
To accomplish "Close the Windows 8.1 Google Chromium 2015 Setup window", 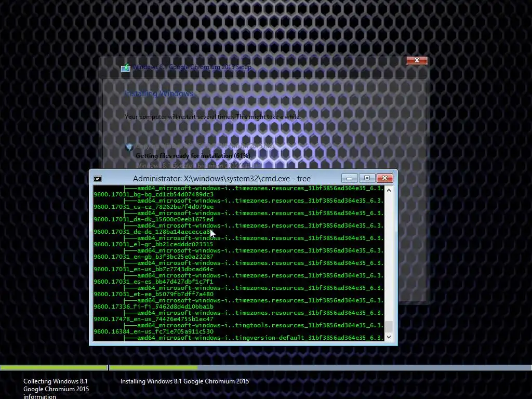I will [x=417, y=60].
